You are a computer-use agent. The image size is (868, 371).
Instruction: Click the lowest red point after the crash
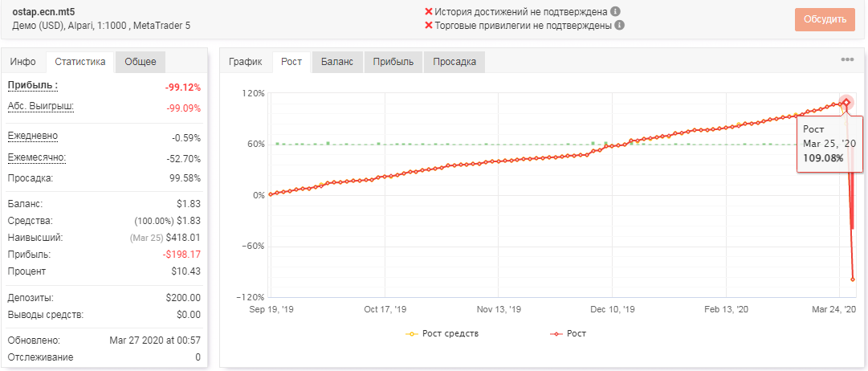(x=853, y=279)
